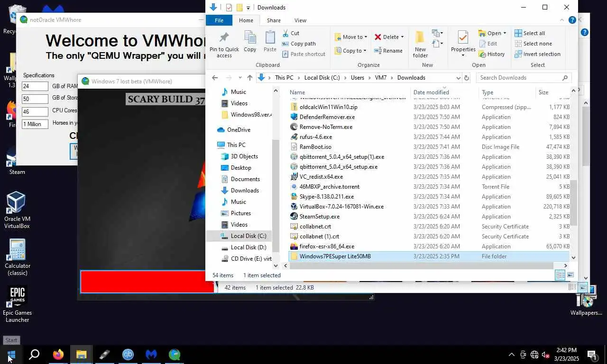
Task: Click the Search Downloads field
Action: [523, 78]
